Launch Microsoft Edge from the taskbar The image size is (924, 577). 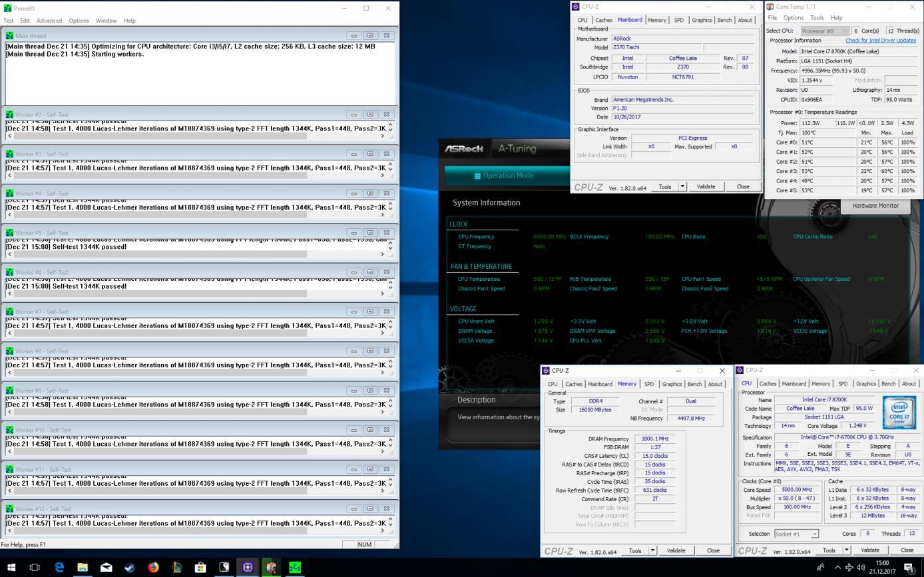tap(59, 567)
